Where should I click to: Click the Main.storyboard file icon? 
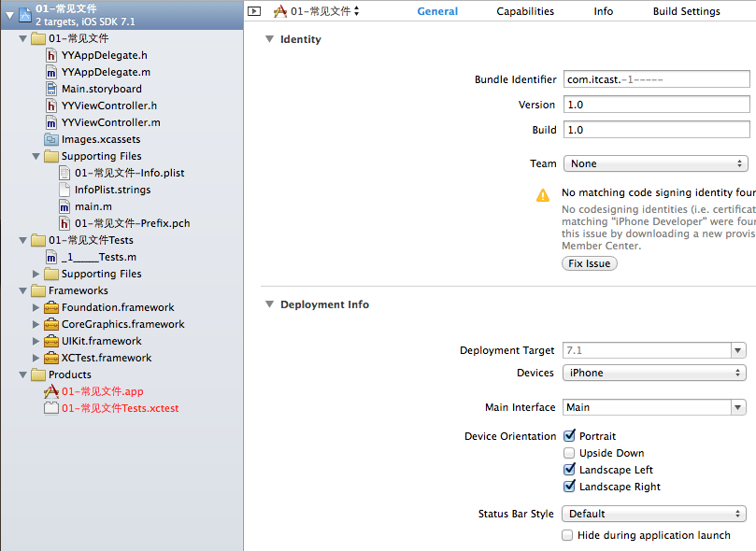click(x=51, y=89)
